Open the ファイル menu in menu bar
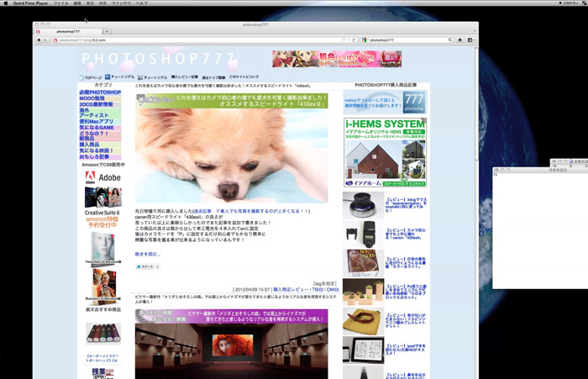Viewport: 588px width, 379px height. pyautogui.click(x=60, y=3)
